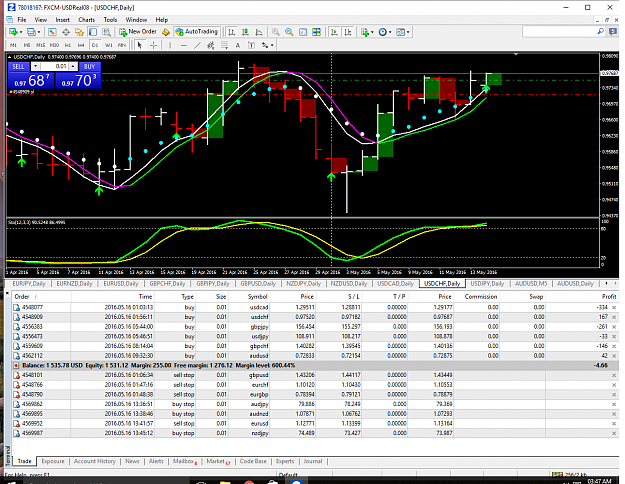Sort orders by Symbol column header
The height and width of the screenshot is (484, 625).
click(x=257, y=297)
